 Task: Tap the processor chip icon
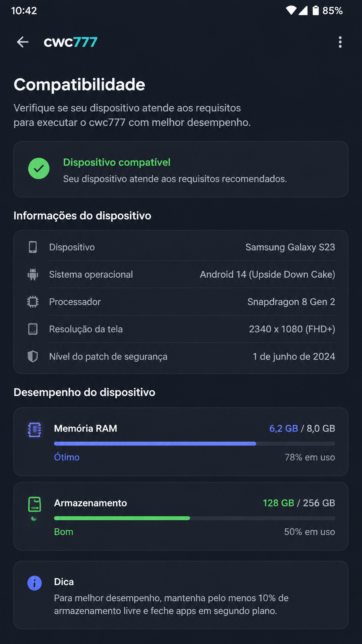[x=33, y=302]
